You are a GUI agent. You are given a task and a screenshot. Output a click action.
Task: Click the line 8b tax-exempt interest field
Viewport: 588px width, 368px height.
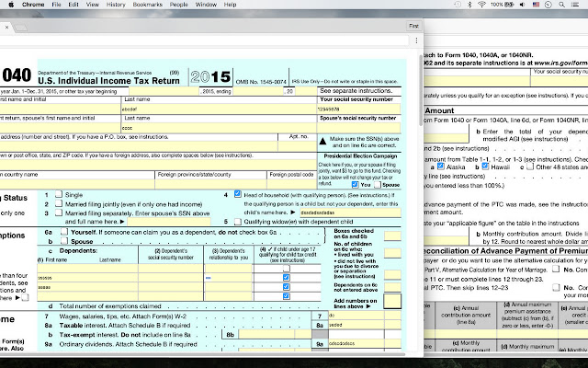(x=266, y=334)
